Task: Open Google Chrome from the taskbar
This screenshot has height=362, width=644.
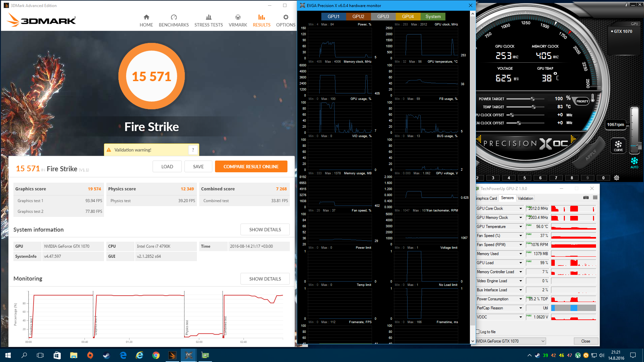Action: pyautogui.click(x=156, y=355)
